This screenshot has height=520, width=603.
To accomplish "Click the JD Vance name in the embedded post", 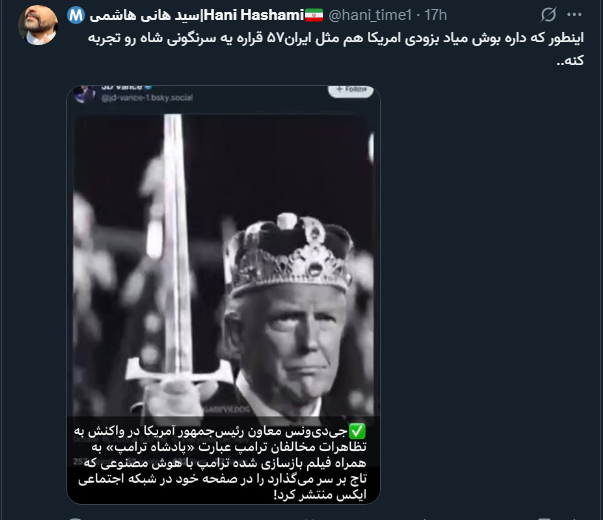I will pos(122,88).
